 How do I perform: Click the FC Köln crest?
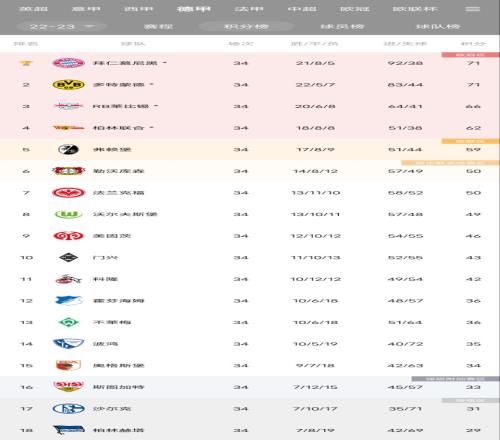[68, 279]
